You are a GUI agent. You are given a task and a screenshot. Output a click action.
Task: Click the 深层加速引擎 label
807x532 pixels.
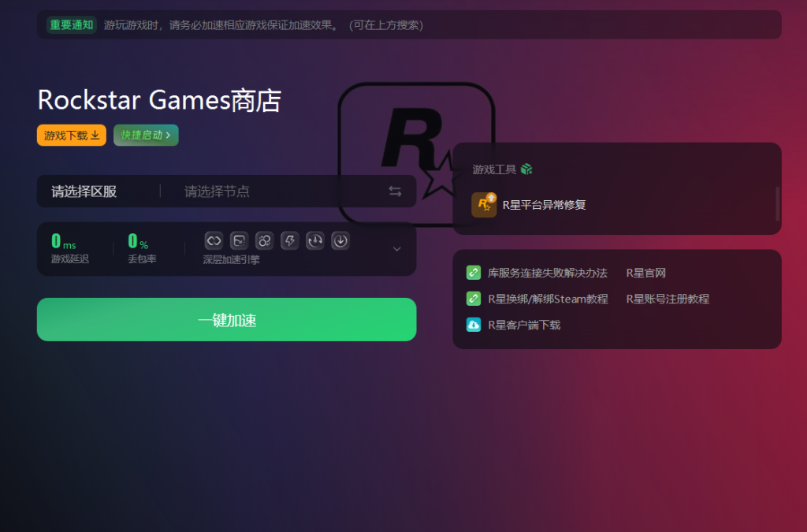(x=231, y=260)
